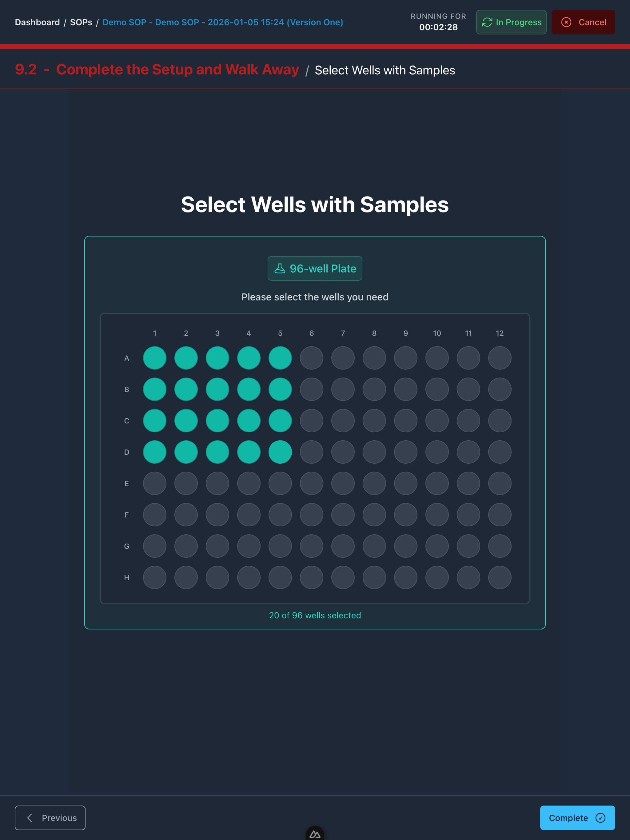Viewport: 630px width, 840px height.
Task: Cancel the running SOP
Action: [x=583, y=22]
